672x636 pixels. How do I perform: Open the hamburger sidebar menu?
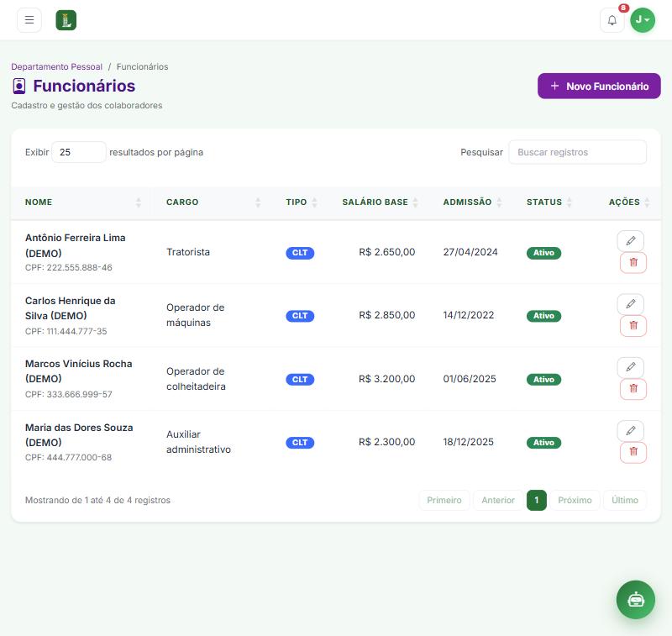(x=29, y=19)
